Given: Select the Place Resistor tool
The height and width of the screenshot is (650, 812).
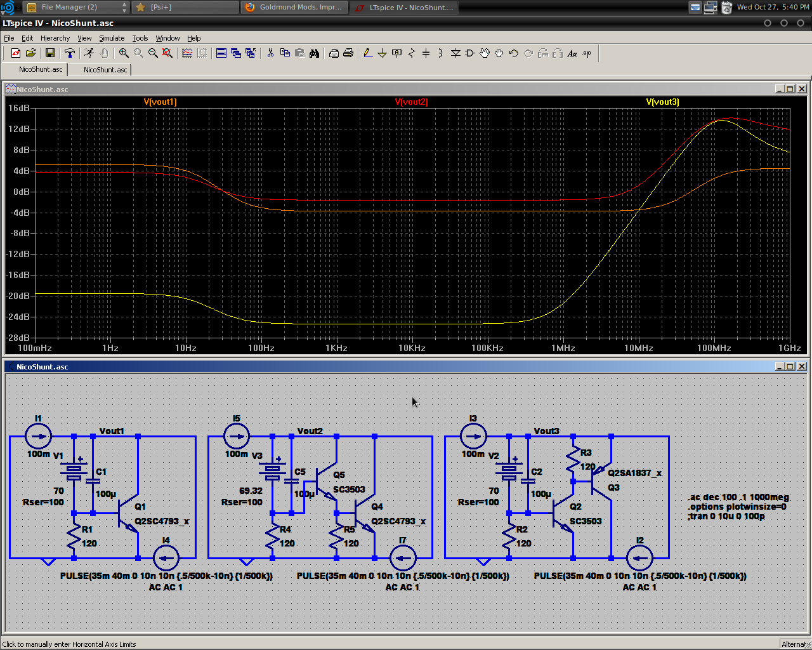Looking at the screenshot, I should pos(412,53).
